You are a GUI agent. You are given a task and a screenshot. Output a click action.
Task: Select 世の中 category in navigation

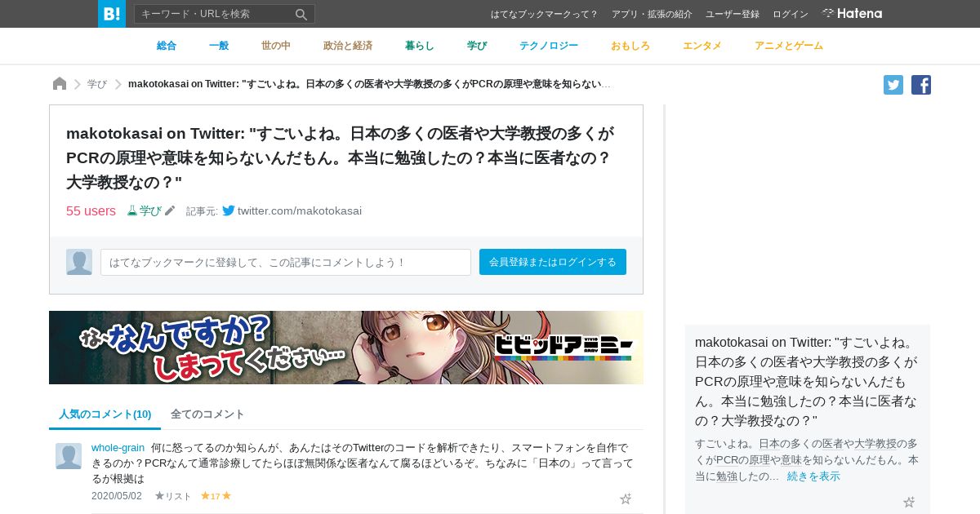pyautogui.click(x=276, y=46)
